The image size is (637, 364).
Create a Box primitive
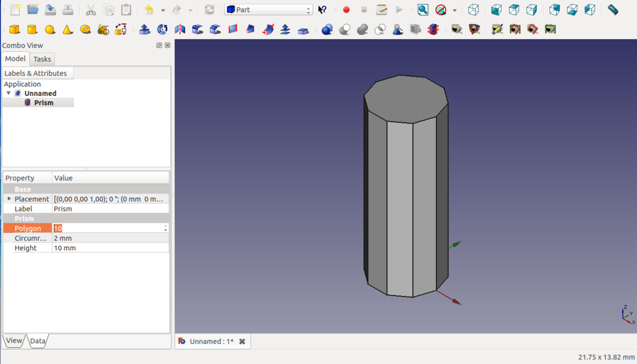coord(15,29)
